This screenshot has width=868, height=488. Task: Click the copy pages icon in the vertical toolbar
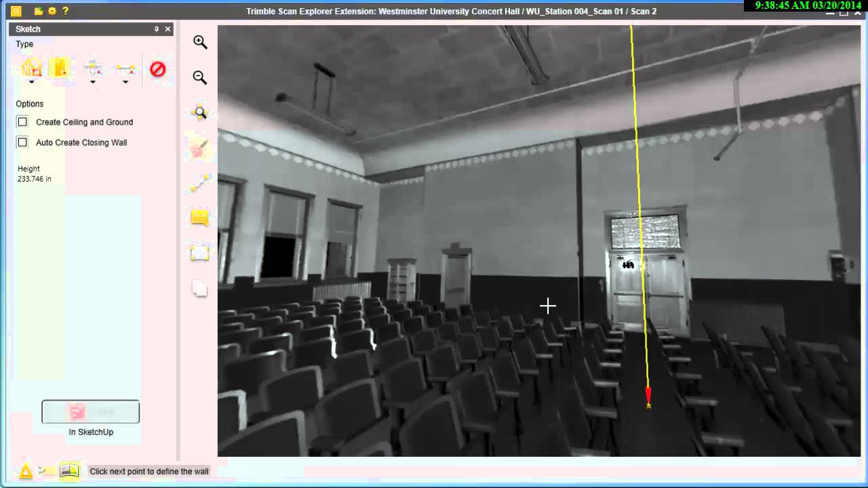coord(199,289)
